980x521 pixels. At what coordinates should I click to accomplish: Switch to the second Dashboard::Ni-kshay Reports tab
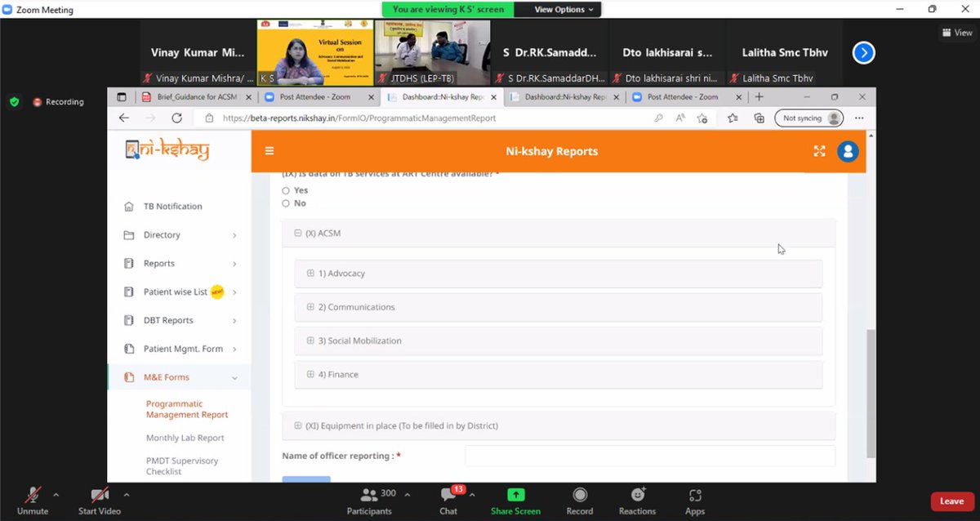coord(563,96)
